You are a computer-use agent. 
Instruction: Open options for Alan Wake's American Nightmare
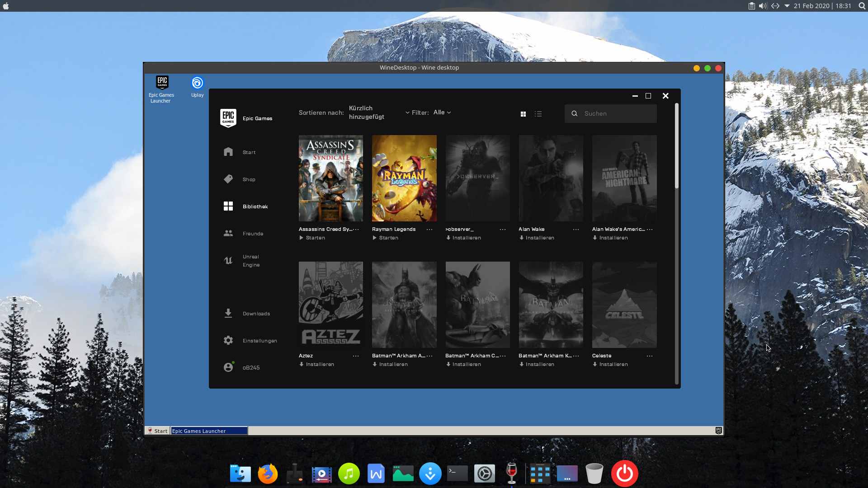(x=650, y=230)
